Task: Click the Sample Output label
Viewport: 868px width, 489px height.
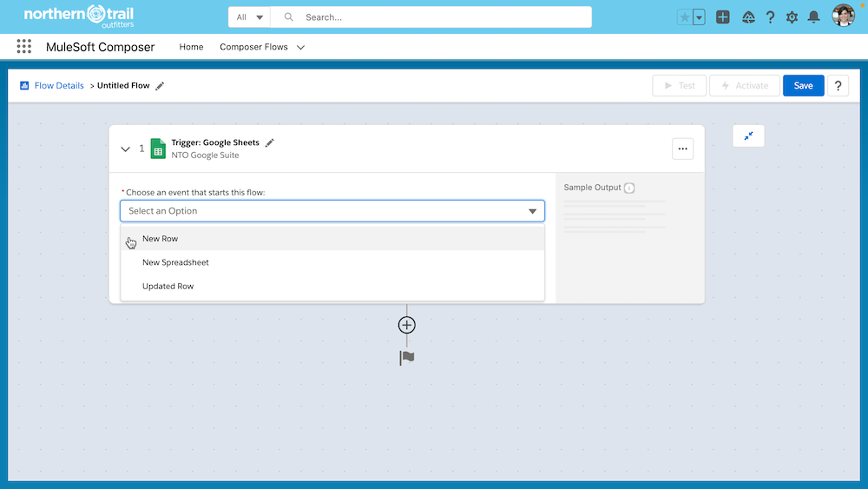Action: [592, 188]
